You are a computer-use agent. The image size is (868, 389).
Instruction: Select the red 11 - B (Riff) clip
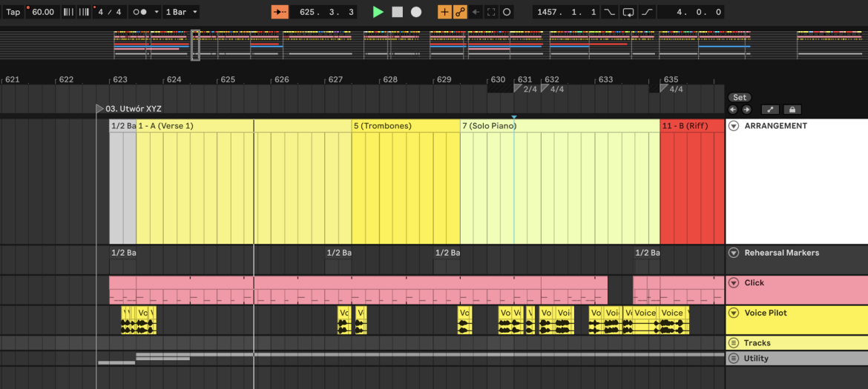point(692,182)
